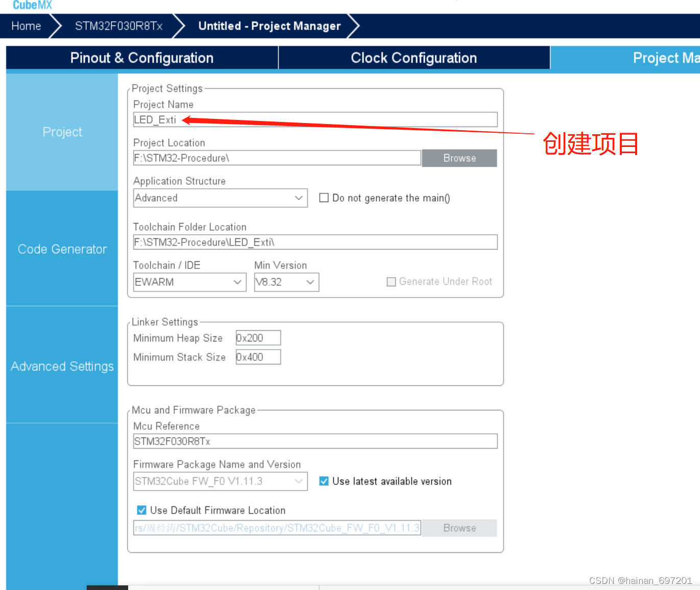
Task: Go to Home breadcrumb
Action: point(26,26)
